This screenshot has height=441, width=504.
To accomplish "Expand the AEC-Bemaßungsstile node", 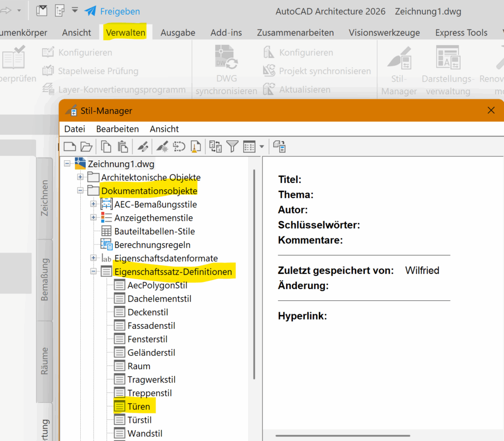I will pyautogui.click(x=94, y=204).
